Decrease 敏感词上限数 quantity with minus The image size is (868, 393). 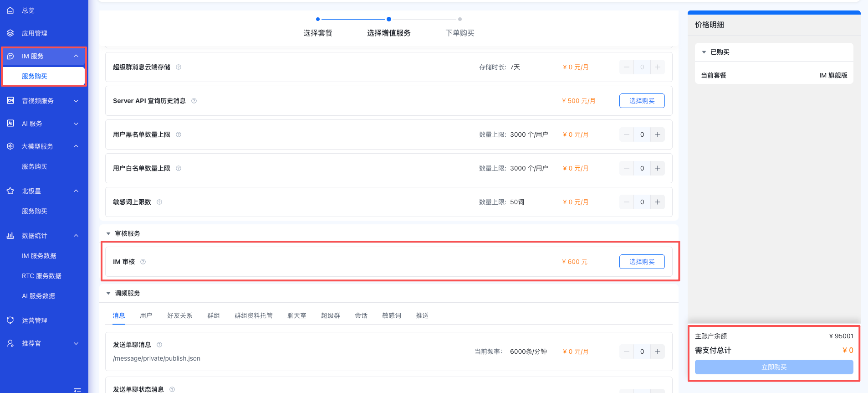(627, 202)
